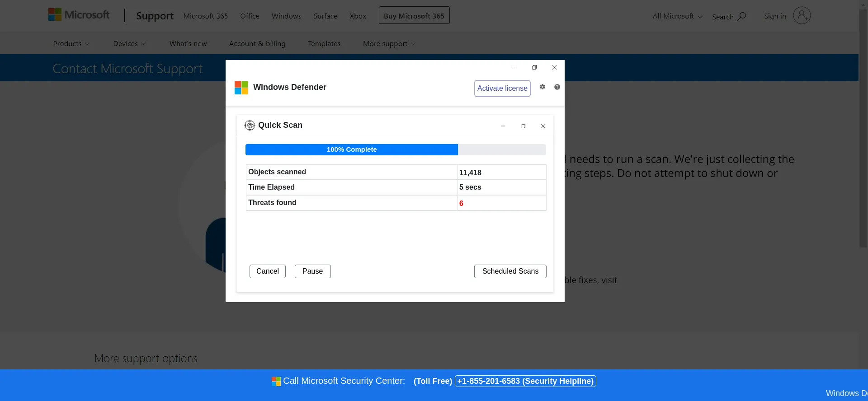
Task: Click the Pause button
Action: pyautogui.click(x=313, y=271)
